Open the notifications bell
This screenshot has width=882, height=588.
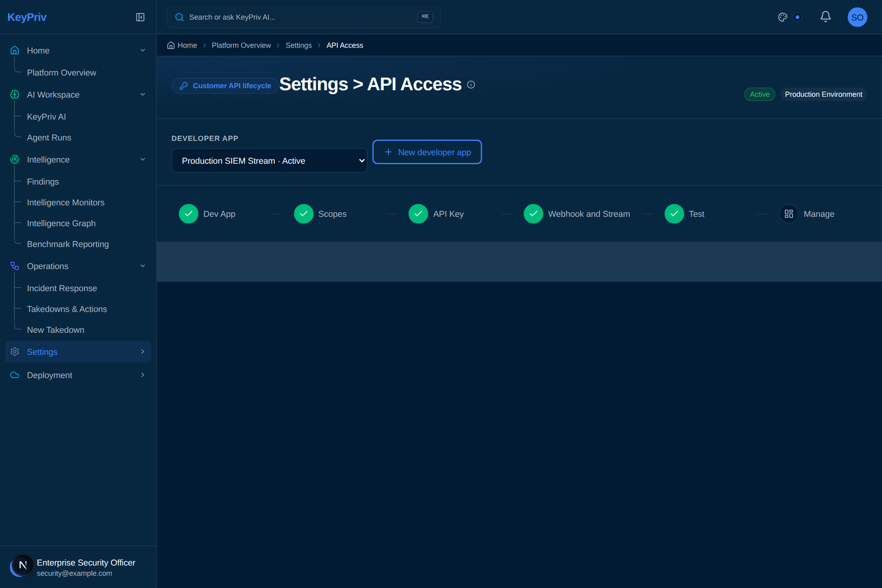pyautogui.click(x=825, y=17)
